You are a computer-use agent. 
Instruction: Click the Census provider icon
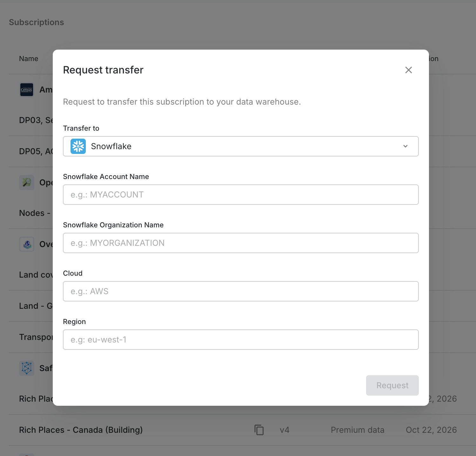27,90
